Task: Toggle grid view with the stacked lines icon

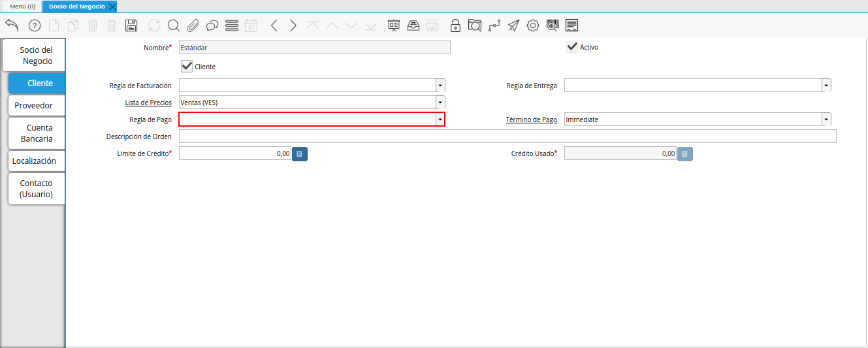Action: pyautogui.click(x=231, y=25)
